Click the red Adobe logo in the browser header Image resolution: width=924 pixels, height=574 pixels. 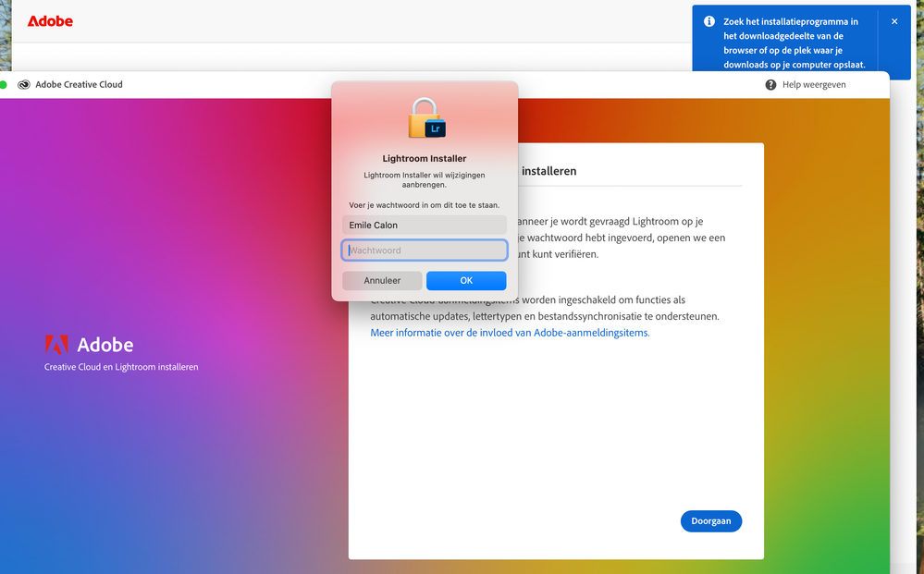[50, 21]
